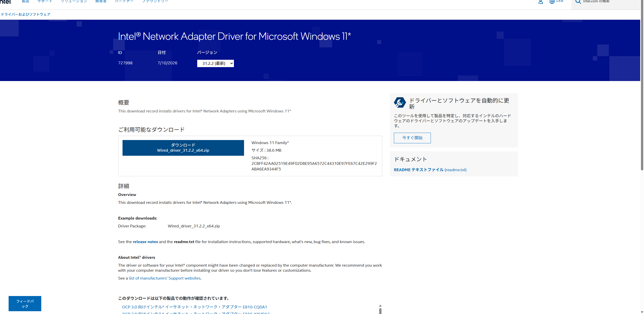Open the version dropdown showing 31.2.2 (最新)
The height and width of the screenshot is (314, 644).
[215, 63]
